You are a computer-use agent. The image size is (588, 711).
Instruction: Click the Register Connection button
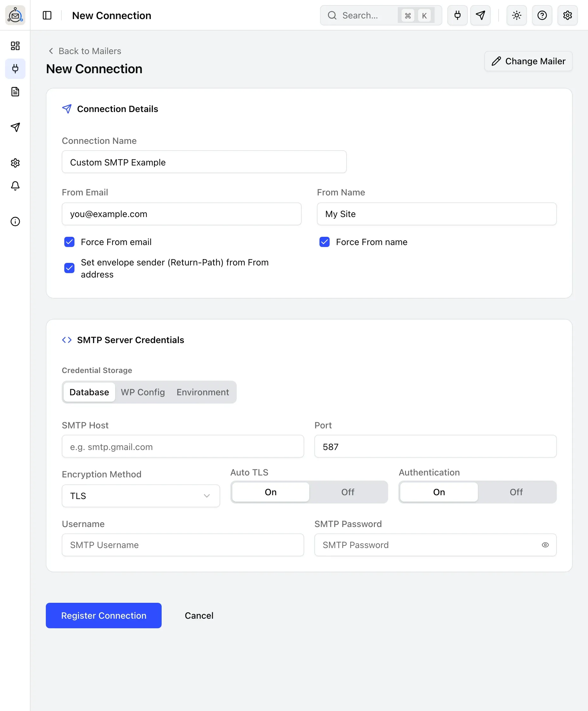pos(104,616)
